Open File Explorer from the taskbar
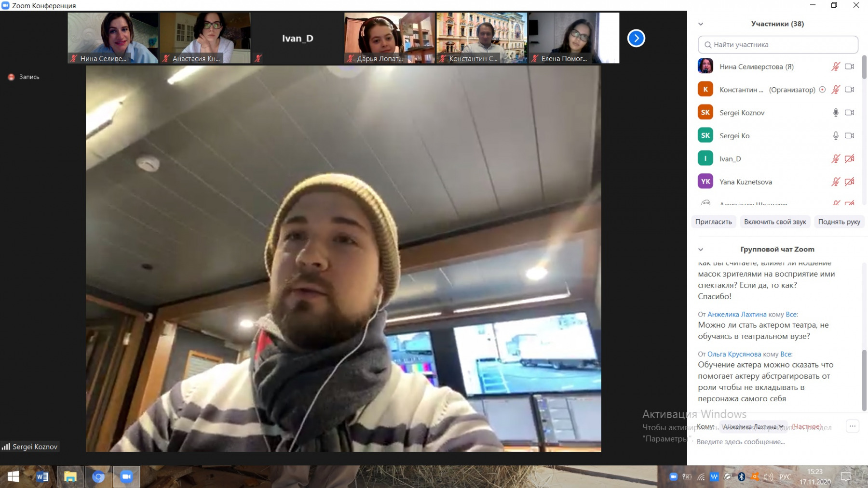This screenshot has width=868, height=488. 70,476
